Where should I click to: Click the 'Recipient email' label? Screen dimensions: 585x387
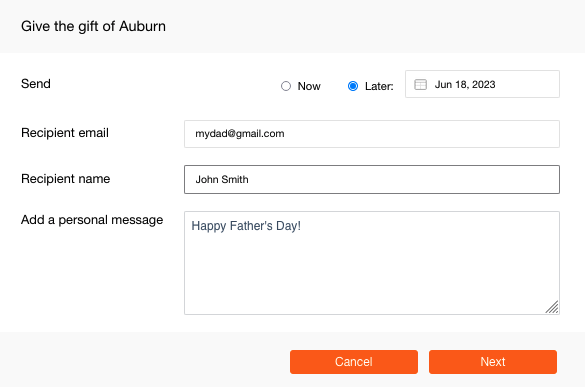[x=65, y=133]
